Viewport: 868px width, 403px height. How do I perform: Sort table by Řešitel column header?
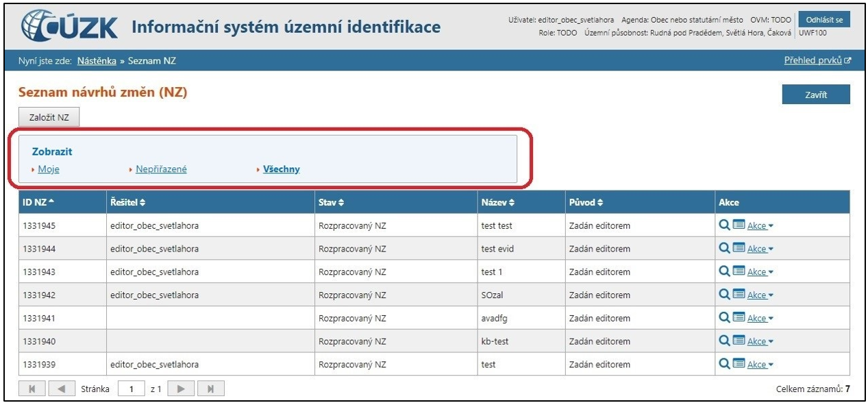128,202
